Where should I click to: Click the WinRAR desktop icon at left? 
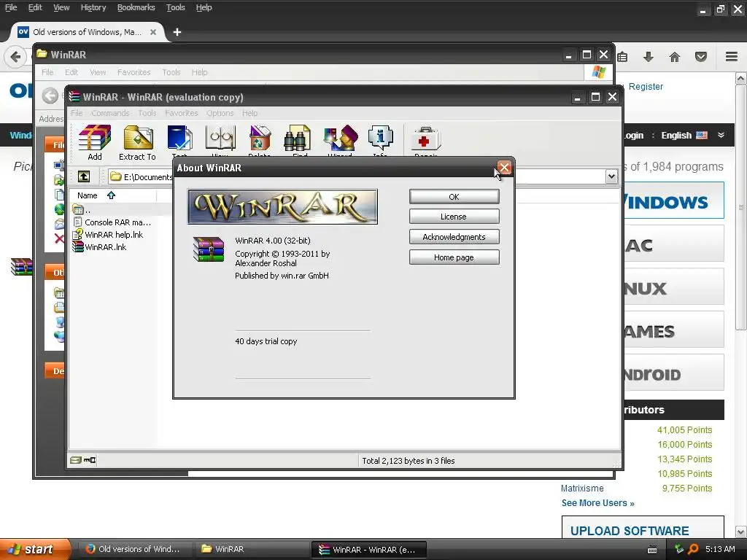point(21,267)
